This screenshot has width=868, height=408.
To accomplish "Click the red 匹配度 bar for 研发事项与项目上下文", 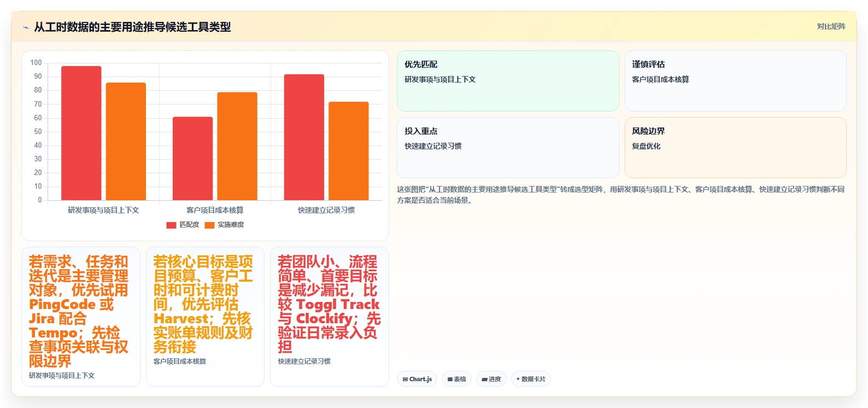I will click(x=81, y=133).
